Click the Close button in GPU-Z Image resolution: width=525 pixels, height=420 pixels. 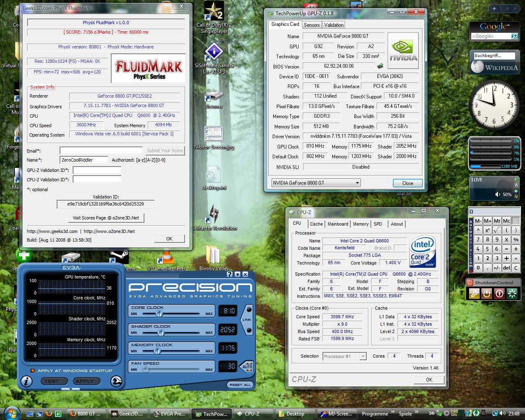coord(408,183)
